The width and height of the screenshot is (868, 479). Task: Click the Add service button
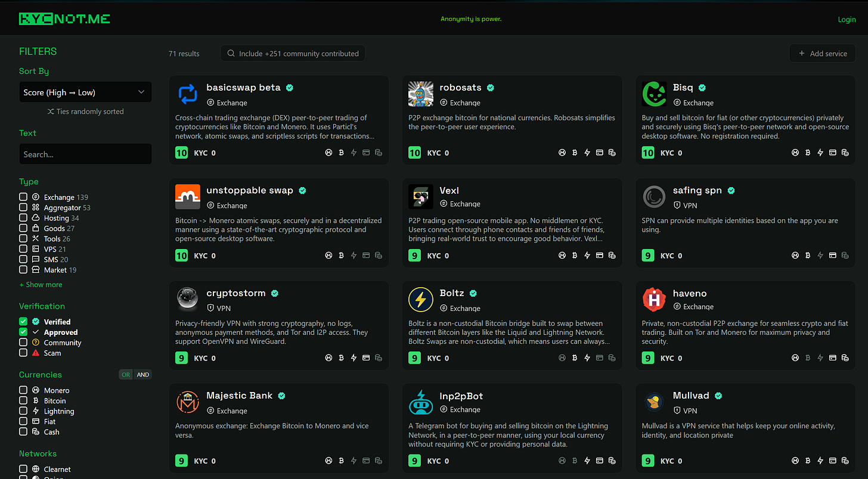point(823,54)
